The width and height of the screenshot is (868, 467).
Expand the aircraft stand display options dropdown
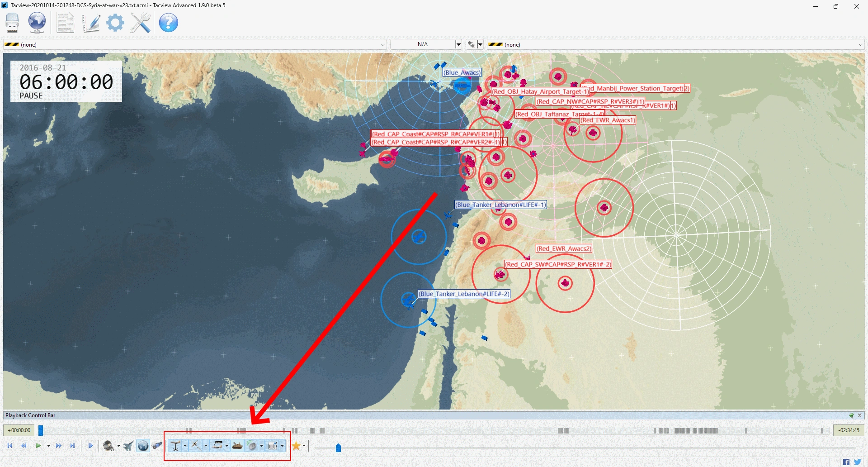(185, 446)
